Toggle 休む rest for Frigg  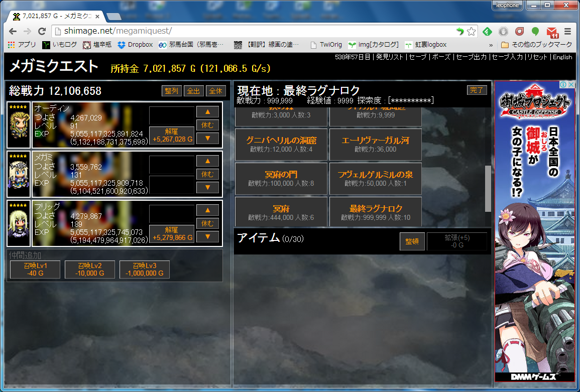click(x=207, y=223)
